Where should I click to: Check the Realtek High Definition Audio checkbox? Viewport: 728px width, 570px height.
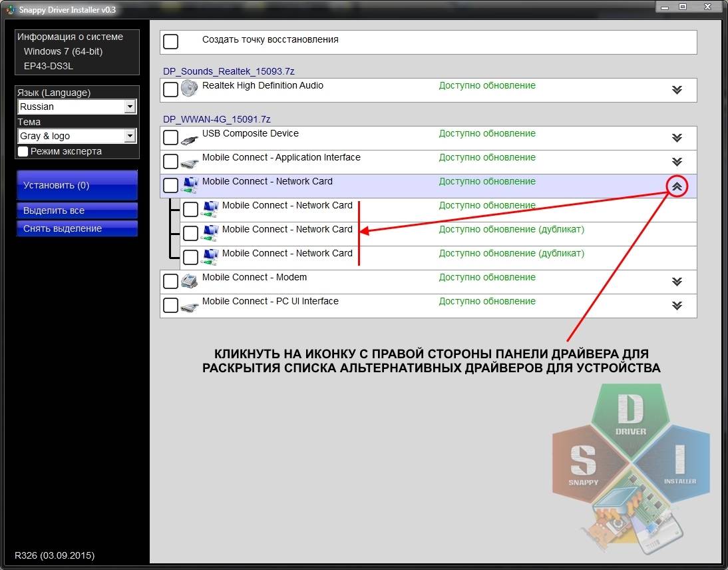coord(170,89)
